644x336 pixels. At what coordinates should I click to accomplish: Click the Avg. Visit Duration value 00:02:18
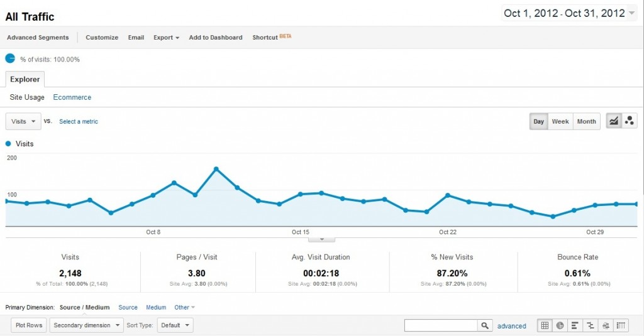pos(321,273)
